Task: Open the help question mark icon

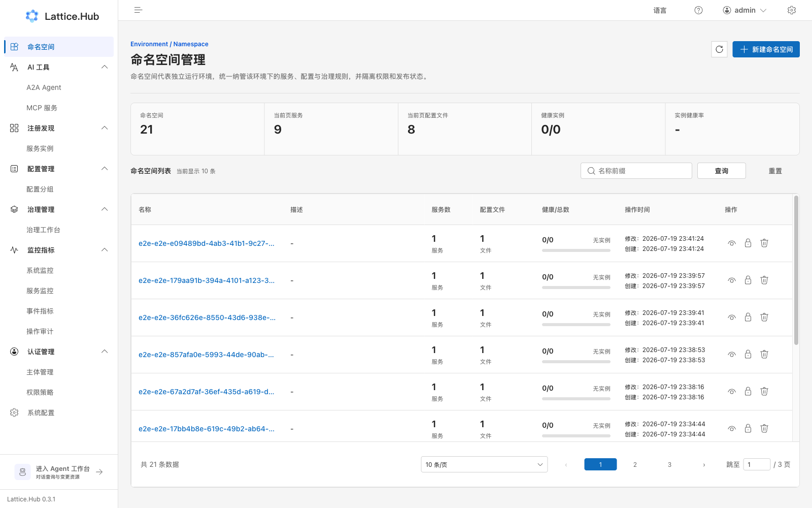Action: pos(698,10)
